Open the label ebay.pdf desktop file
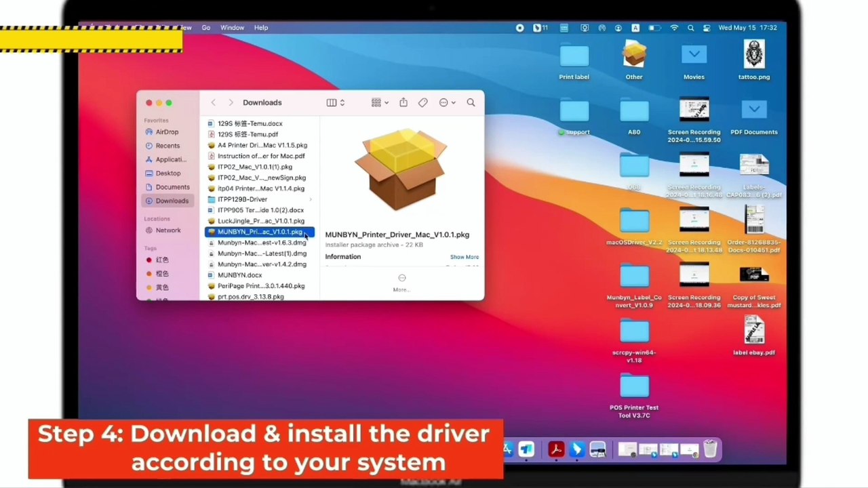Image resolution: width=868 pixels, height=488 pixels. coord(754,336)
